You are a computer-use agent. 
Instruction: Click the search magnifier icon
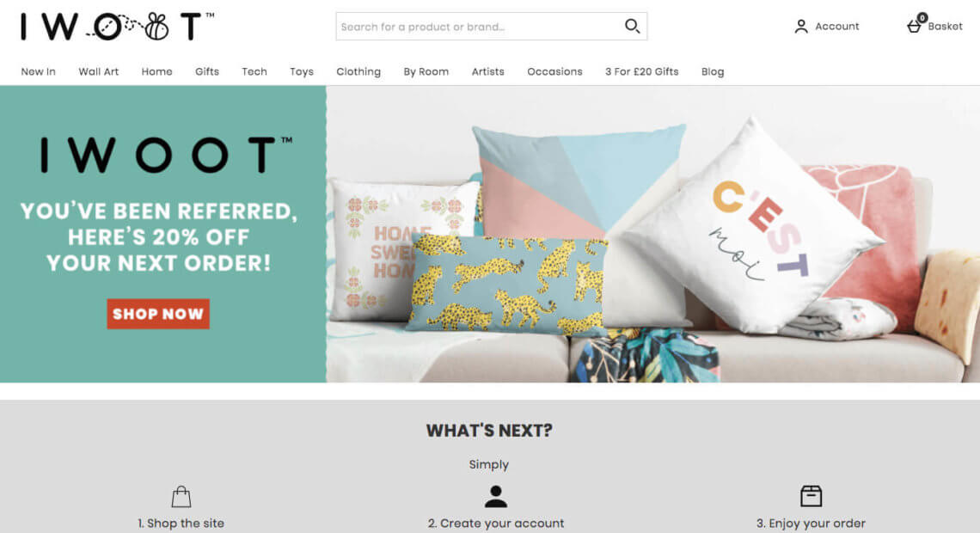pyautogui.click(x=632, y=27)
